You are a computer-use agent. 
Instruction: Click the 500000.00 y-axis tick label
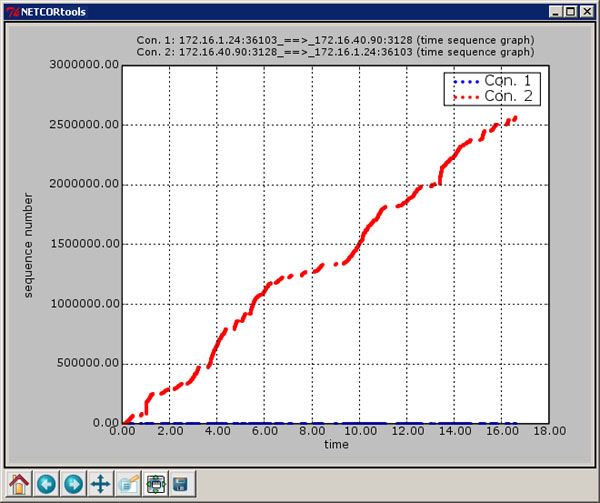pos(88,363)
